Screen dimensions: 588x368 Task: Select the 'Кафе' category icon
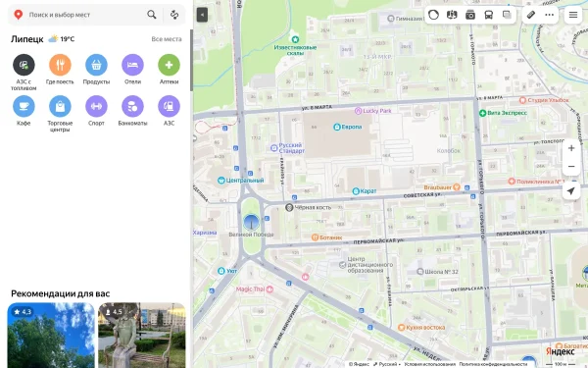tap(24, 106)
